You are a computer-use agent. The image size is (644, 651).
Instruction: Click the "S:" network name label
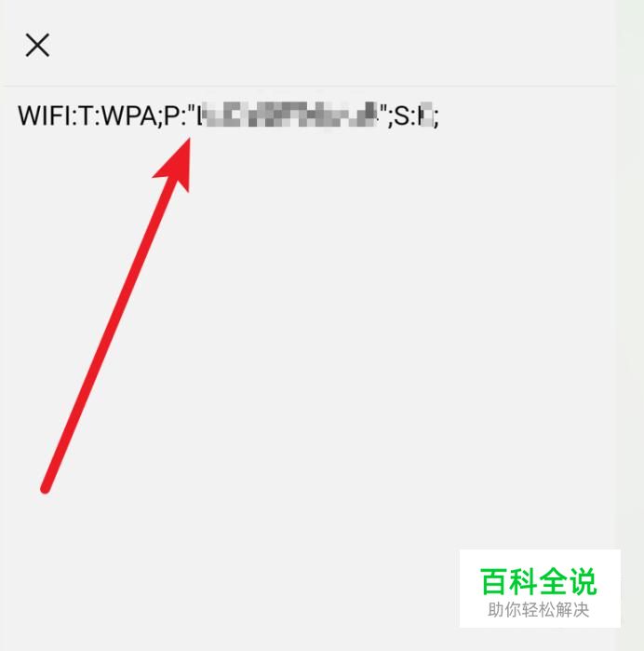(405, 115)
